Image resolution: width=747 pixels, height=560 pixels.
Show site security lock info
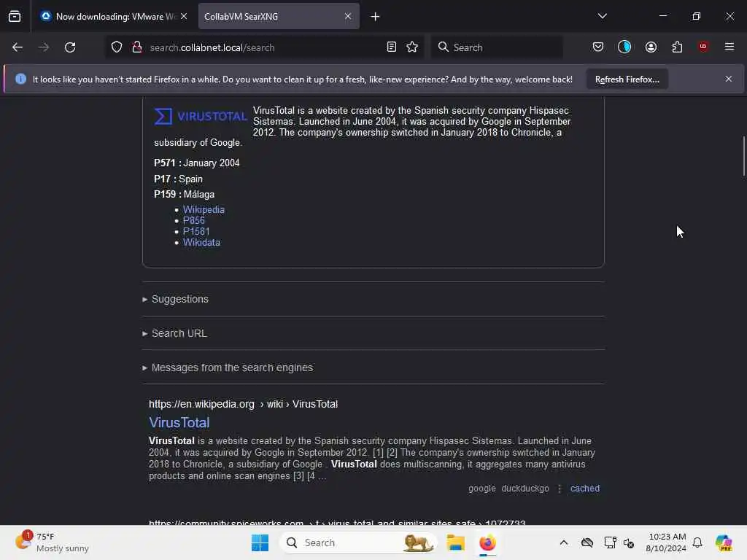(137, 47)
